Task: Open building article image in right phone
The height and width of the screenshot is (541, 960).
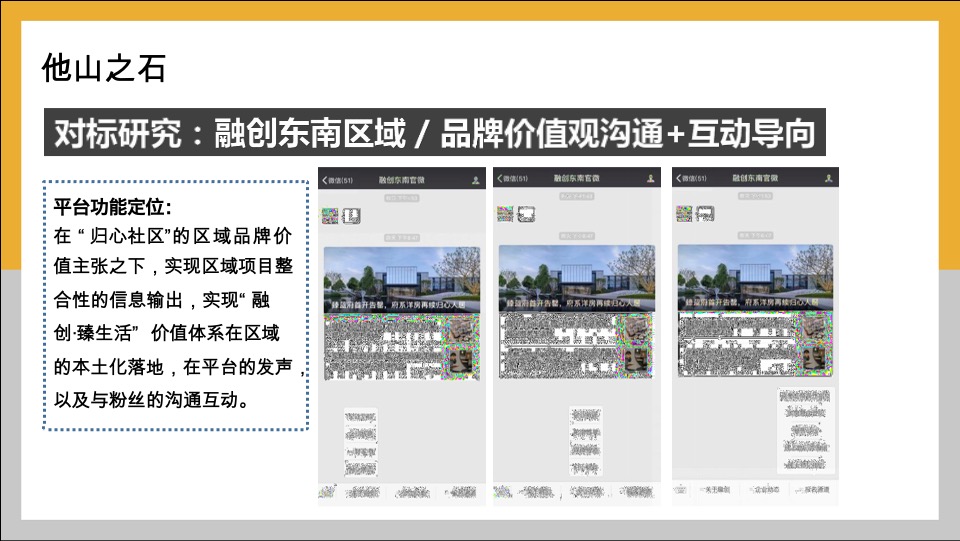Action: coord(756,277)
